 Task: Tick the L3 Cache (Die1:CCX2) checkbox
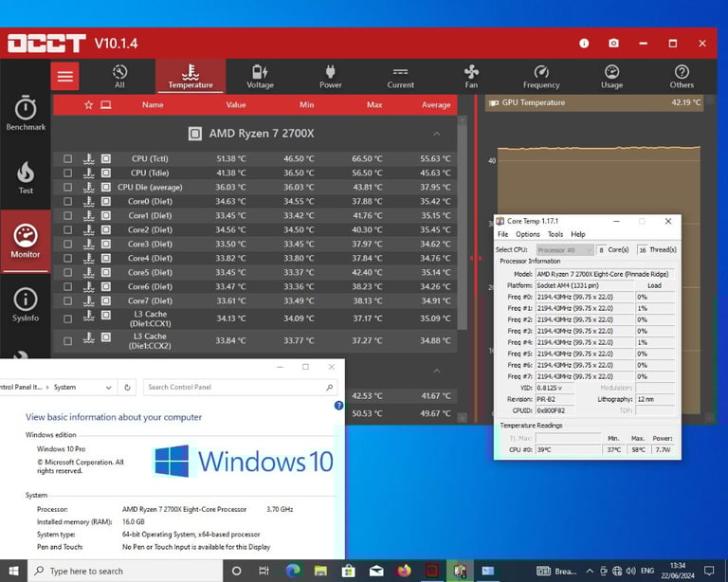[x=68, y=341]
